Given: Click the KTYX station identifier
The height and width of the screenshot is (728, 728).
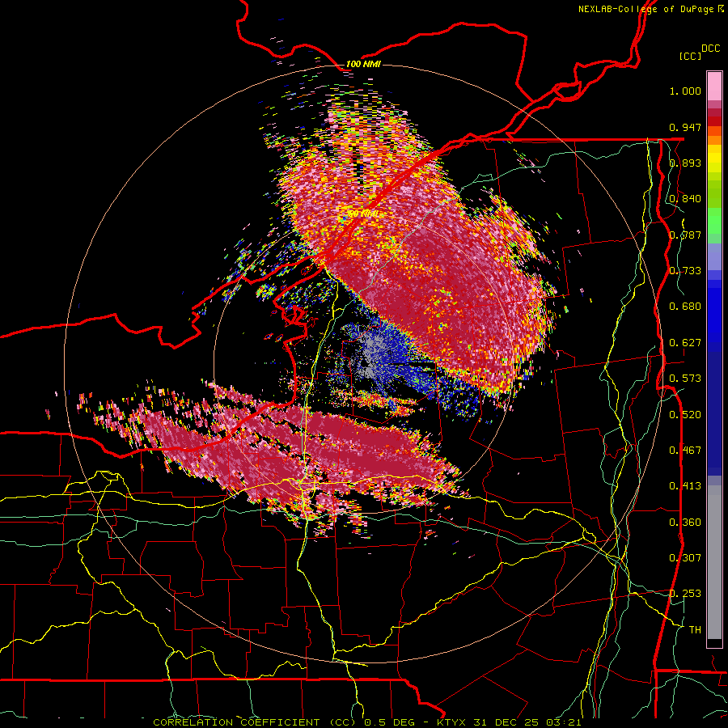Looking at the screenshot, I should (x=453, y=722).
